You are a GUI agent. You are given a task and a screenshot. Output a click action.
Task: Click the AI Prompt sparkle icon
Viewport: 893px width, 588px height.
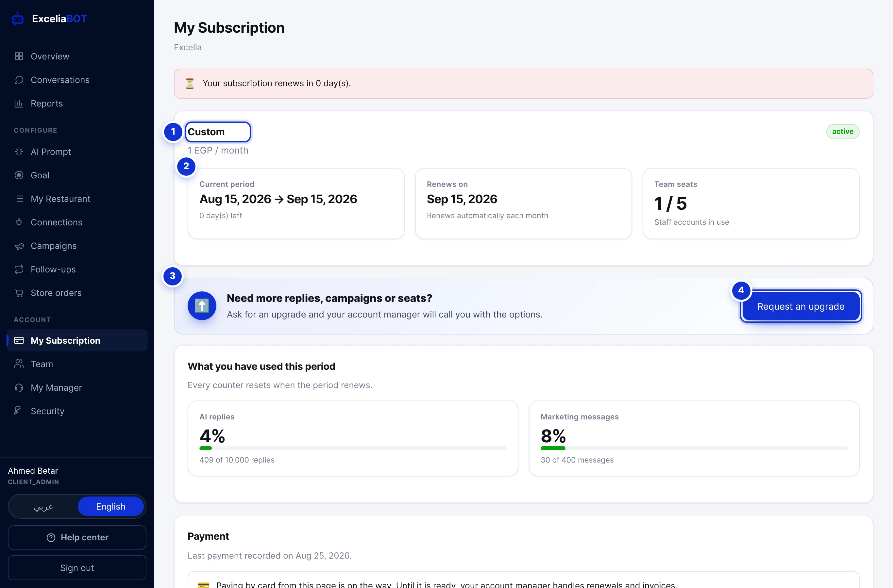19,152
